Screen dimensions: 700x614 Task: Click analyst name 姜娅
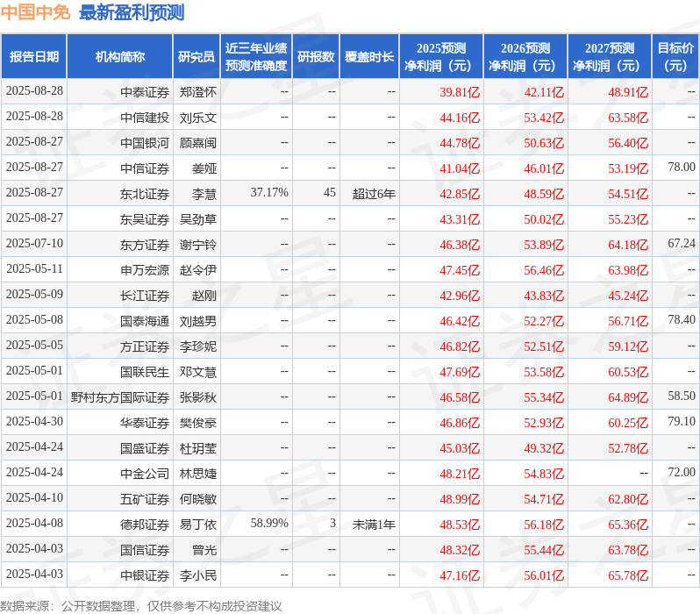204,168
